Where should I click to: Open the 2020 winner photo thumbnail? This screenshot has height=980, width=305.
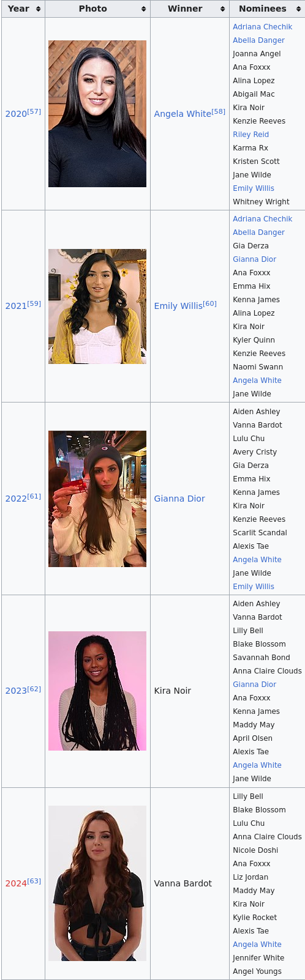(97, 114)
